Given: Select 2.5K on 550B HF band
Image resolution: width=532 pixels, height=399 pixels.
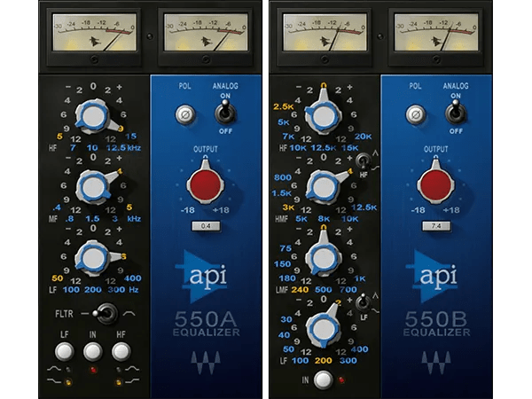Looking at the screenshot, I should pyautogui.click(x=284, y=107).
